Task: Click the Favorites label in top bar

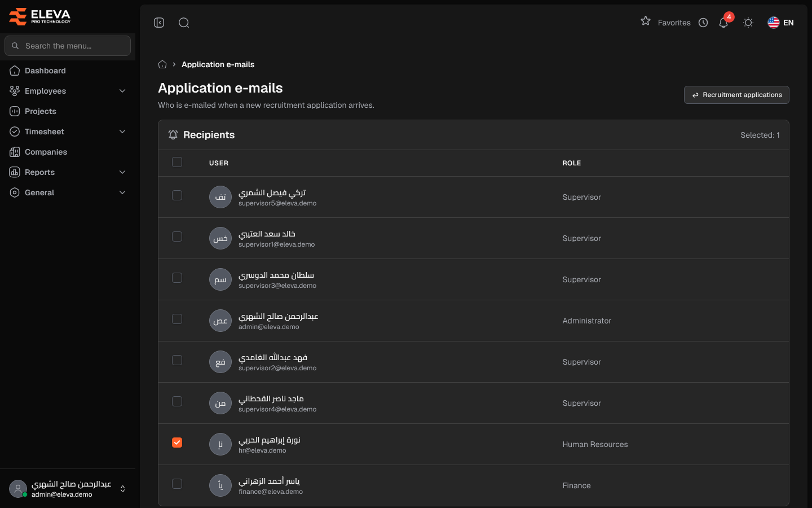Action: pyautogui.click(x=674, y=23)
